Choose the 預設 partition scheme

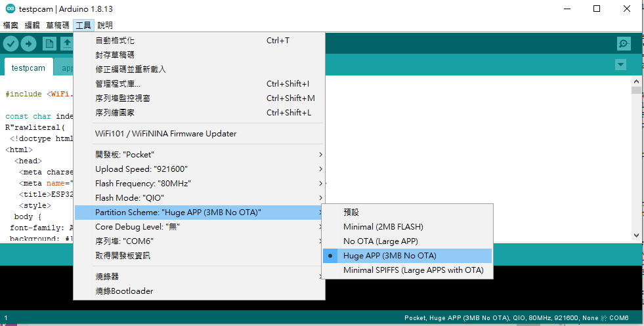(406, 213)
